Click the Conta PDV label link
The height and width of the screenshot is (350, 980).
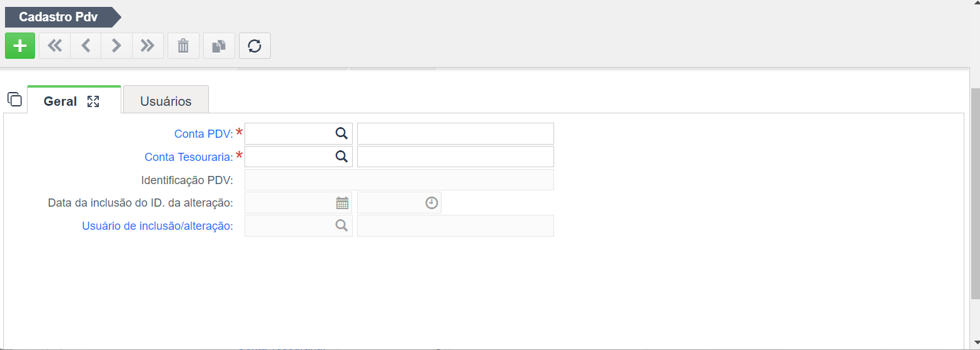pos(204,133)
